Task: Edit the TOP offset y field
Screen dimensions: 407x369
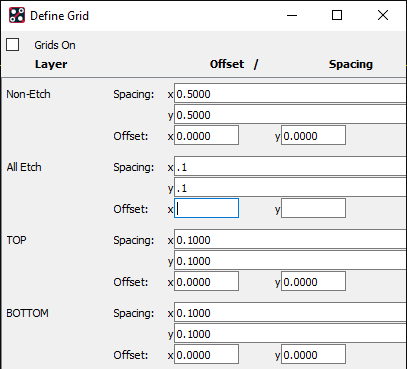Action: coord(313,281)
